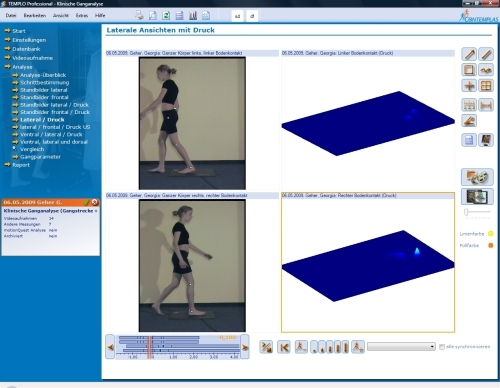Click the list document toolbar icon
Screen dimensions: 500x388
click(179, 15)
